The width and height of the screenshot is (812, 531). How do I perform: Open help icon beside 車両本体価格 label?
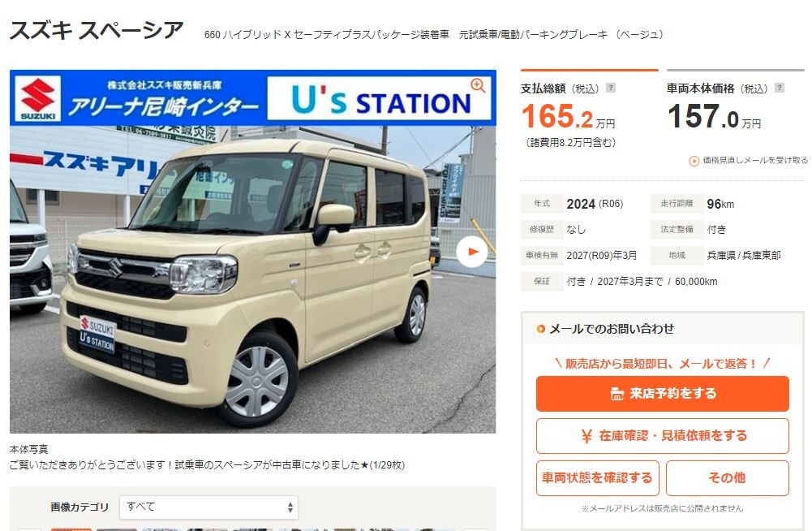click(779, 88)
